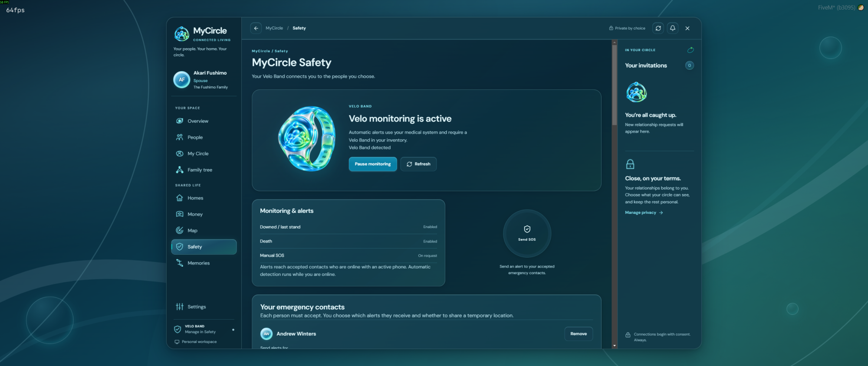Open the notifications bell
868x366 pixels.
point(673,28)
